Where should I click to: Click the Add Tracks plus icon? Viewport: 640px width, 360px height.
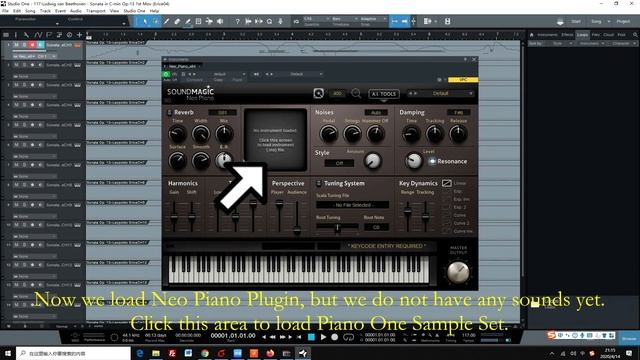(x=80, y=35)
